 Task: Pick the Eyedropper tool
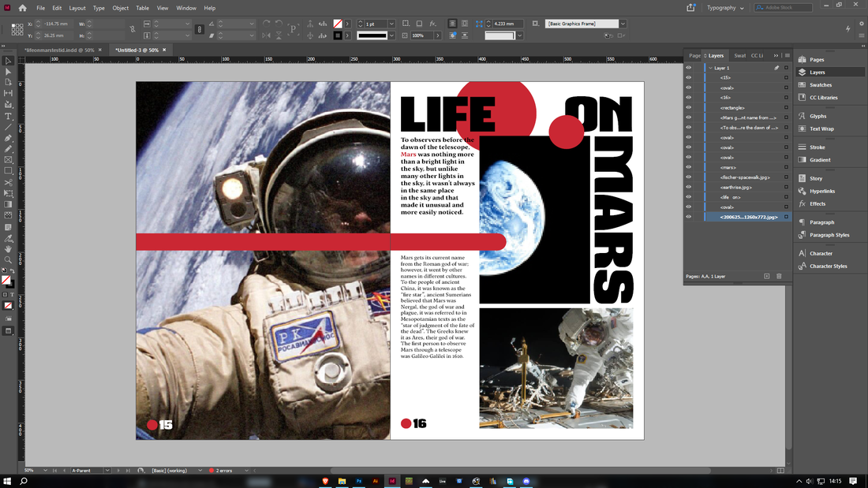[x=9, y=238]
